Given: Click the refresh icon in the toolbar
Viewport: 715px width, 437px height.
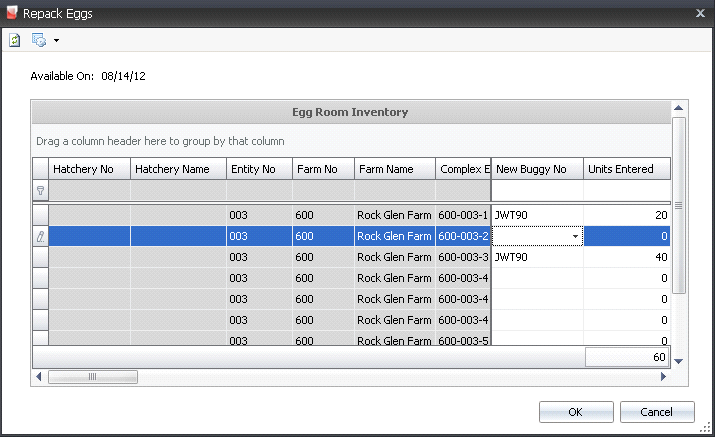Looking at the screenshot, I should 14,40.
